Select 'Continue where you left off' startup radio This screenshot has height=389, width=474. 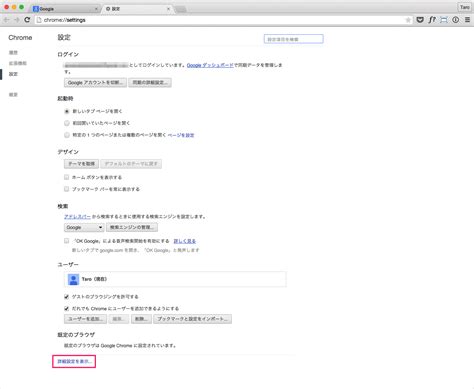67,123
